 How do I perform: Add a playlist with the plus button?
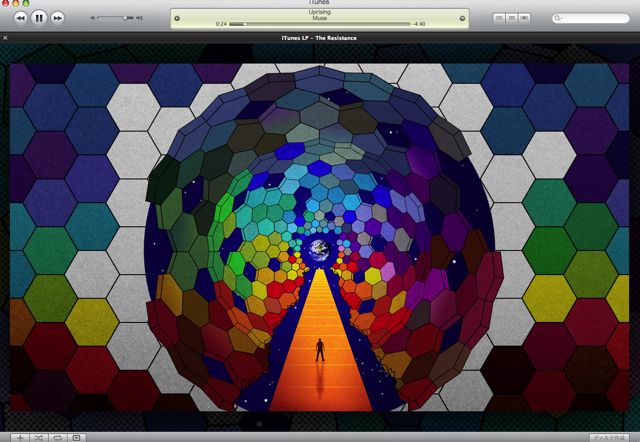pyautogui.click(x=19, y=438)
